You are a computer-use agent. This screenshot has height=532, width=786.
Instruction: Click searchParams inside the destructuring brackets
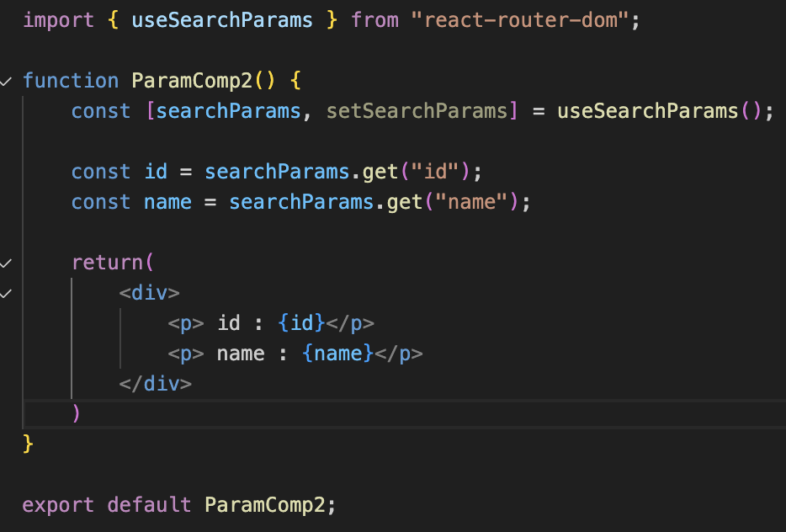(x=228, y=111)
